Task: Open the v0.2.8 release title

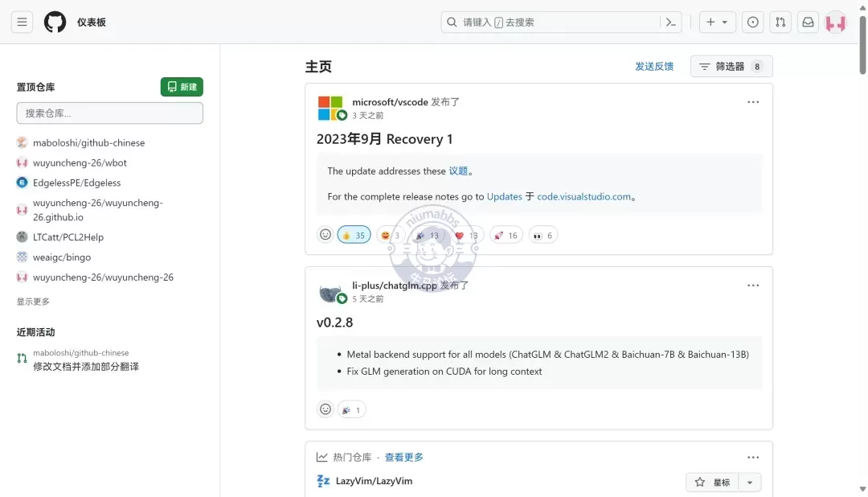Action: [335, 322]
